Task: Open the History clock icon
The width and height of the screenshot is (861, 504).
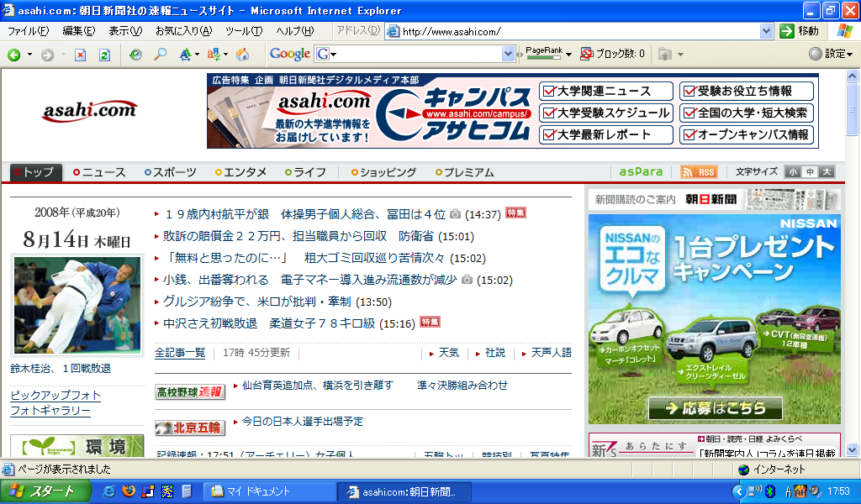Action: pyautogui.click(x=135, y=55)
